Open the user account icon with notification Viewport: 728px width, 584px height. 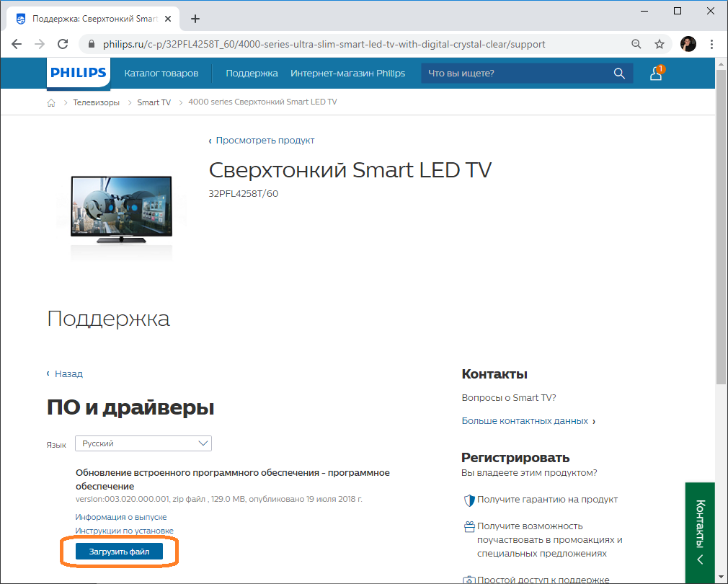tap(657, 73)
